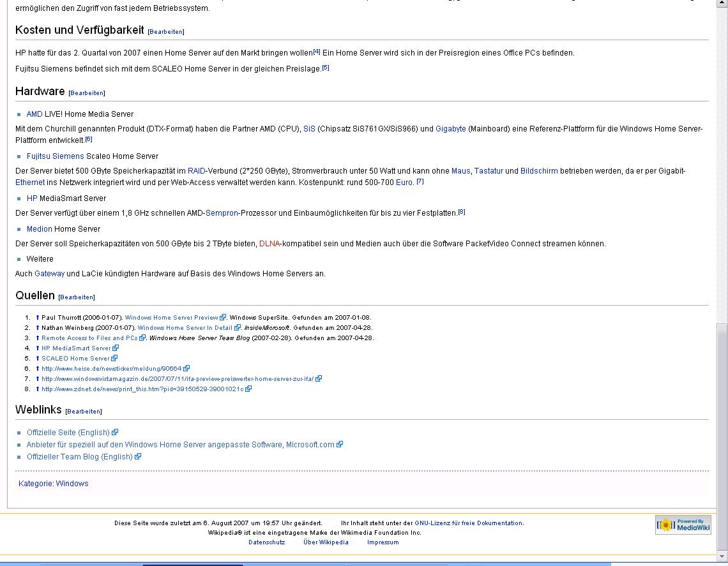Click the up-arrow backlink for reference 5
Image resolution: width=728 pixels, height=566 pixels.
click(x=38, y=359)
